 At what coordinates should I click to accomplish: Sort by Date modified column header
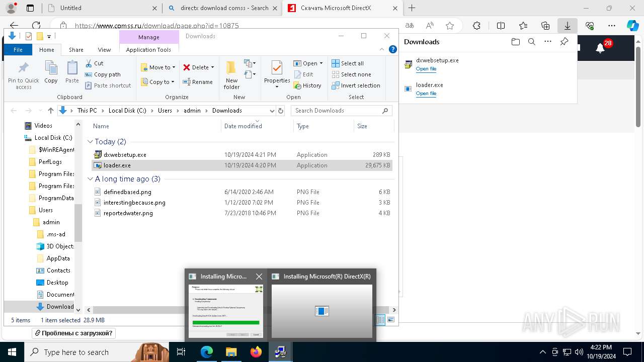(257, 126)
